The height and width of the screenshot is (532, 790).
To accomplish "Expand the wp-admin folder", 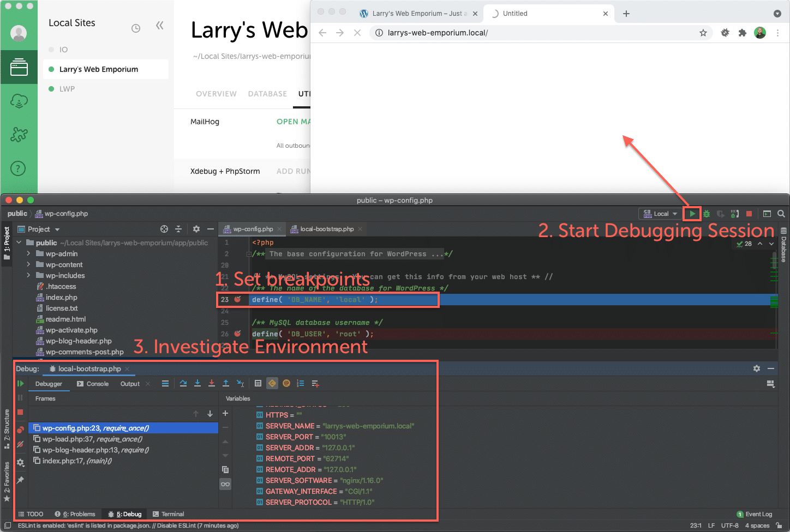I will [28, 253].
